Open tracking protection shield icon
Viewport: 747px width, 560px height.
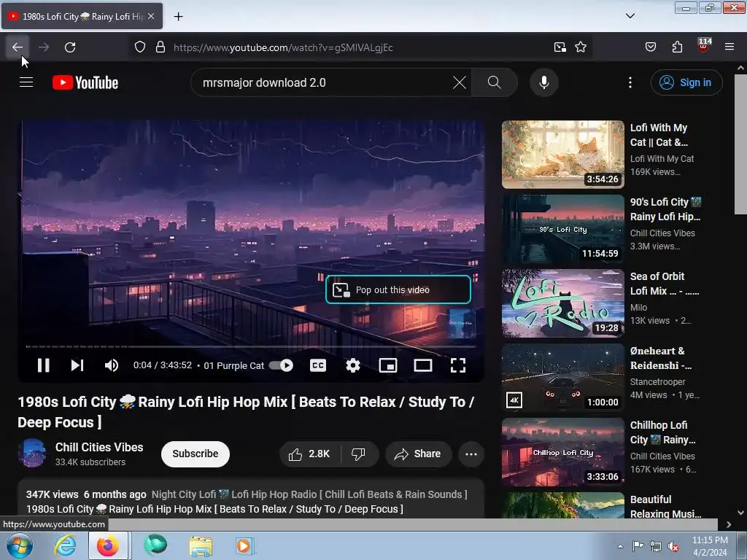point(139,47)
